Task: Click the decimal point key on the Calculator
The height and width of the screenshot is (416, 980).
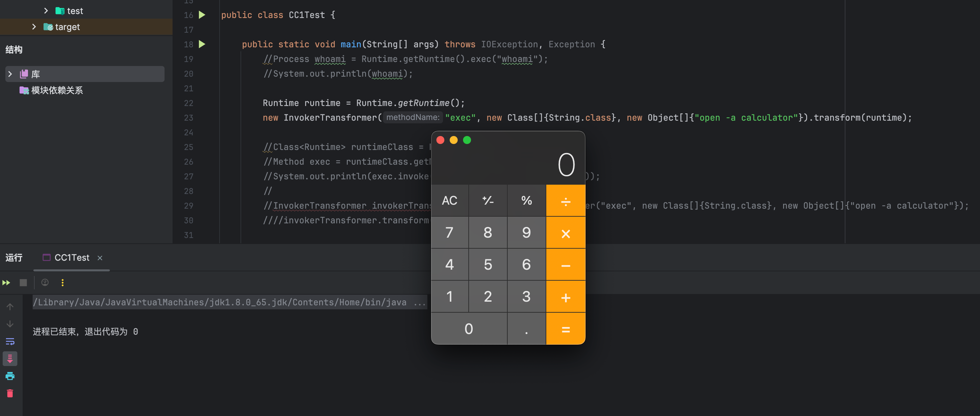Action: click(x=527, y=329)
